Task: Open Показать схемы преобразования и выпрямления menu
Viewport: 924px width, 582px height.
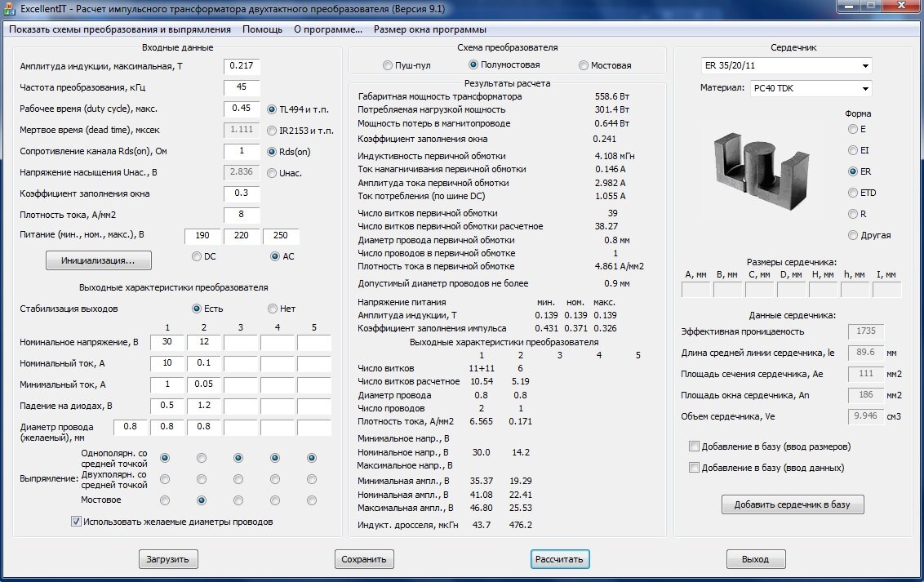Action: click(120, 29)
